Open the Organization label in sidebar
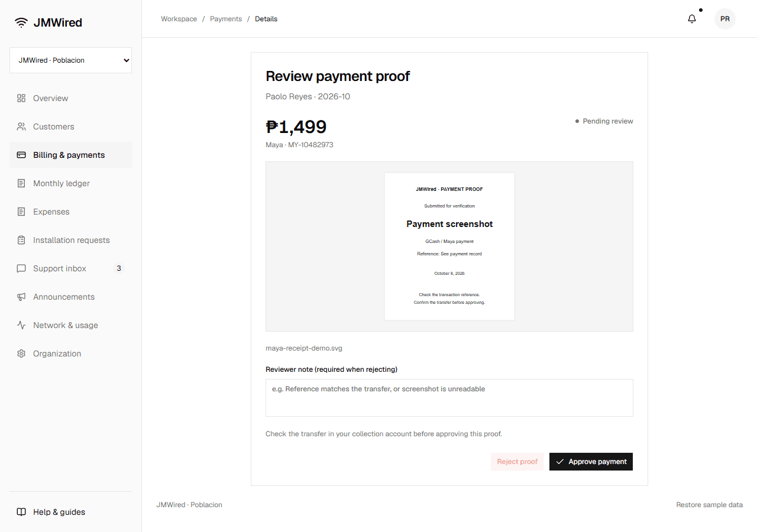The width and height of the screenshot is (757, 532). (57, 353)
